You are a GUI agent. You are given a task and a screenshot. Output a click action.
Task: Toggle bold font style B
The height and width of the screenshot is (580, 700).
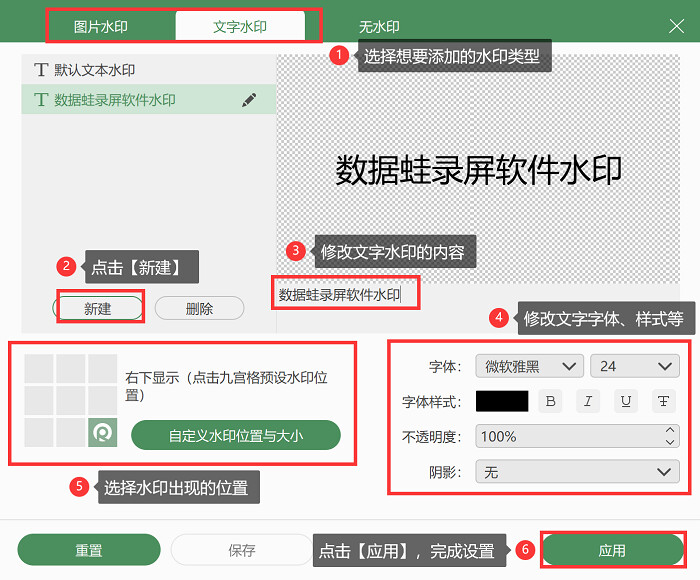(x=550, y=401)
